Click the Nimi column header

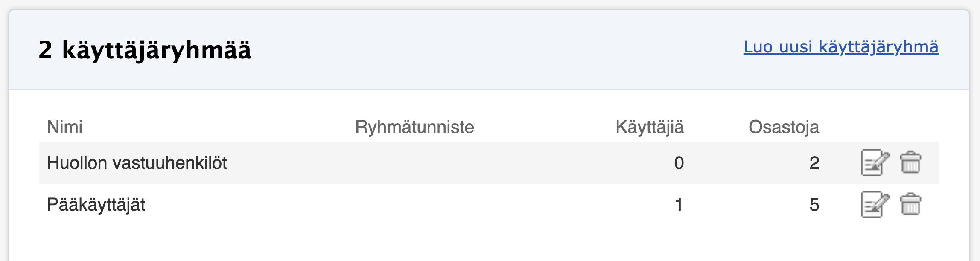pos(64,127)
